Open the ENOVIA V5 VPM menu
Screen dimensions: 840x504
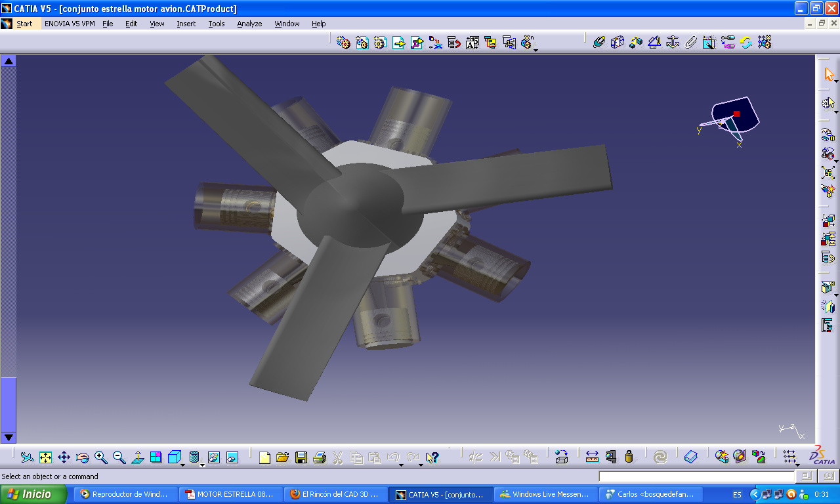(68, 24)
